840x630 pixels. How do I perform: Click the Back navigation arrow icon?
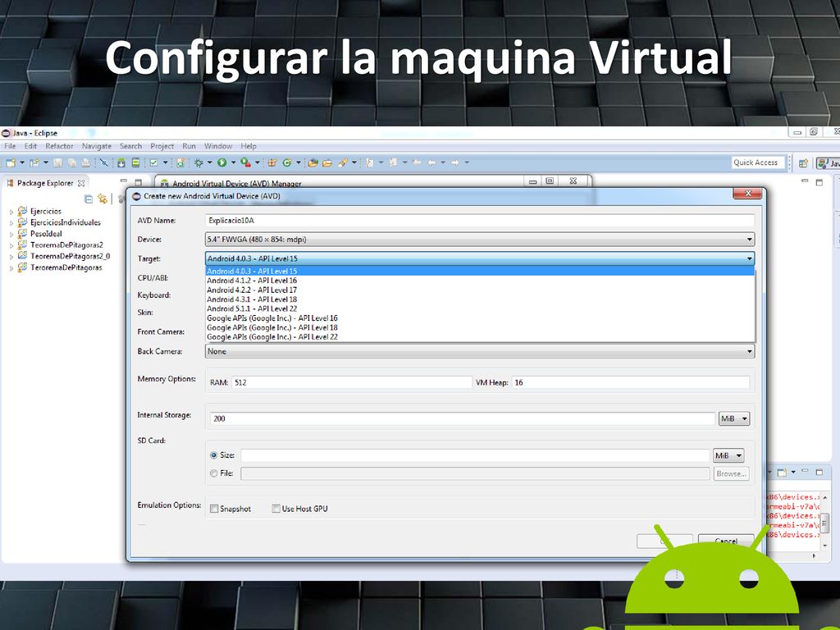431,162
